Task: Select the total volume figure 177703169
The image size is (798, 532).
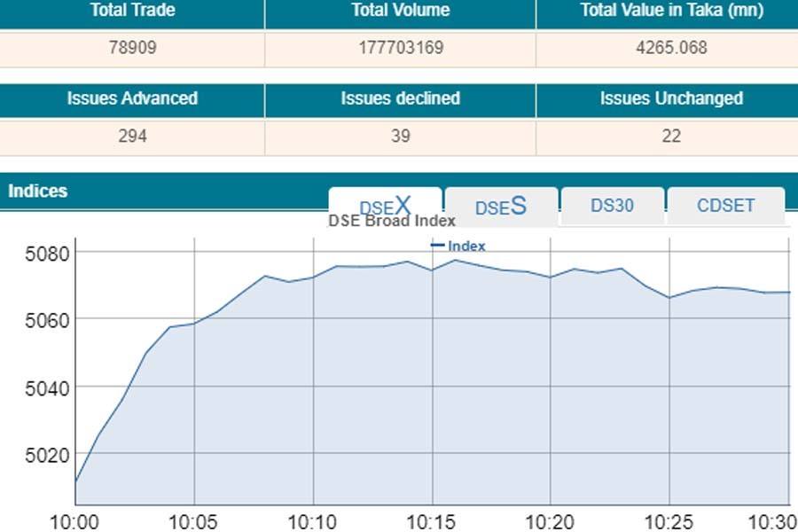Action: [x=400, y=48]
